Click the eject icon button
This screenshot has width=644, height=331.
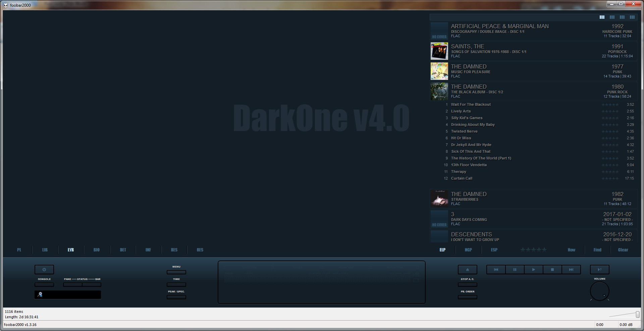[x=467, y=270]
